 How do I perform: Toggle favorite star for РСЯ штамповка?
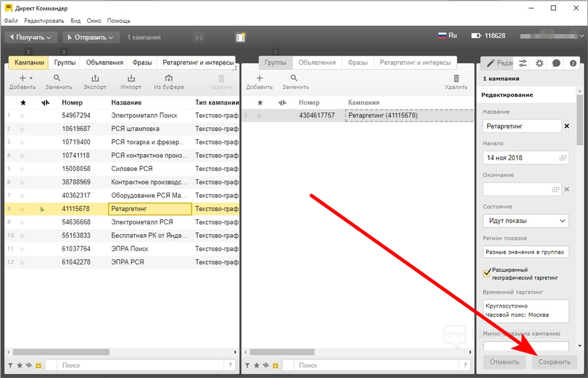(22, 129)
